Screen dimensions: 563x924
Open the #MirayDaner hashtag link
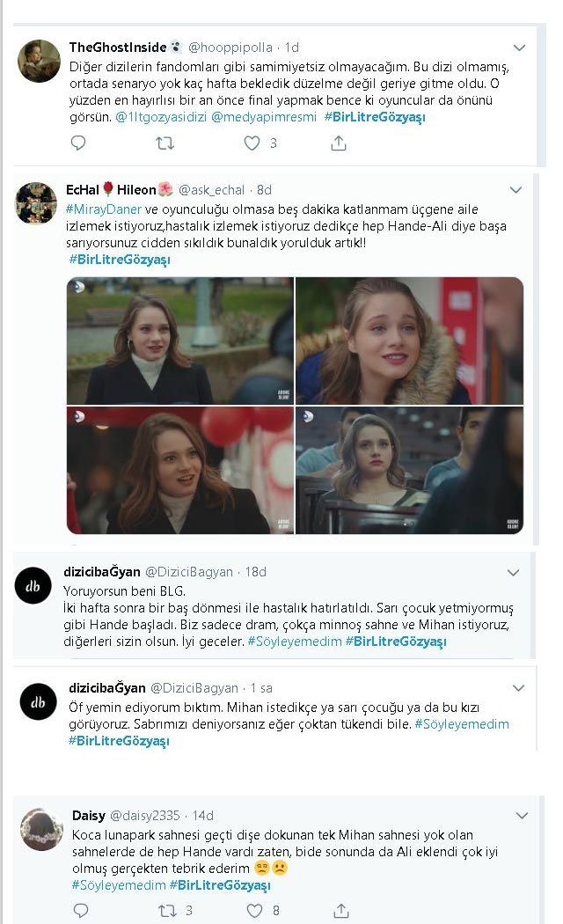pos(104,209)
